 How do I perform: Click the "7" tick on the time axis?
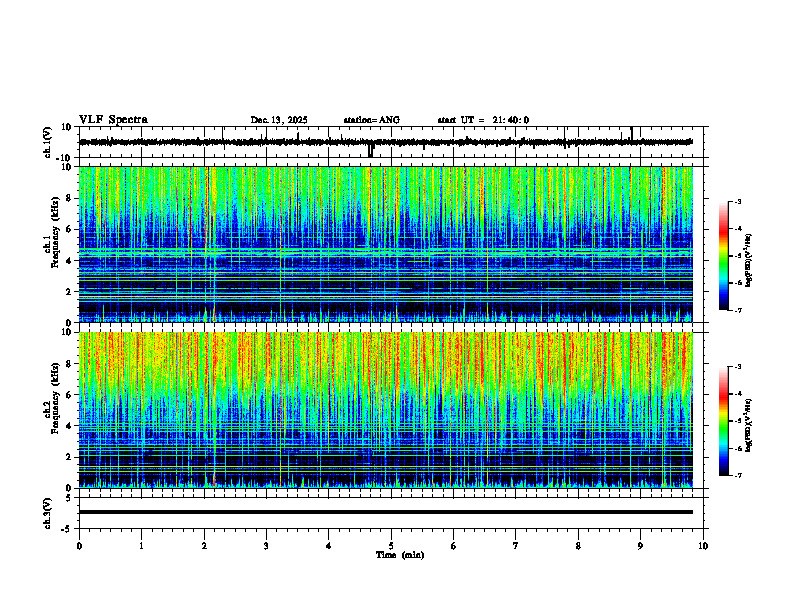(516, 546)
